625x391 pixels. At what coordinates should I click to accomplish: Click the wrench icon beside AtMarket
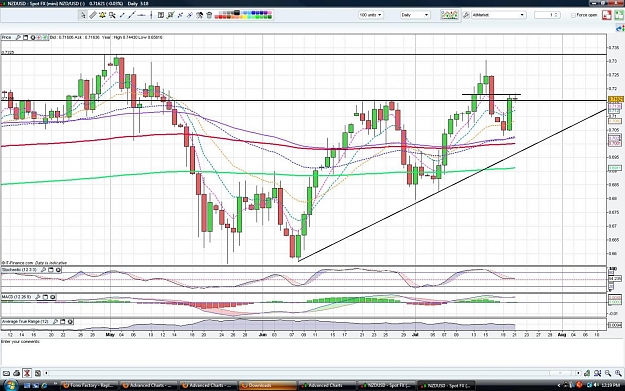[x=466, y=15]
